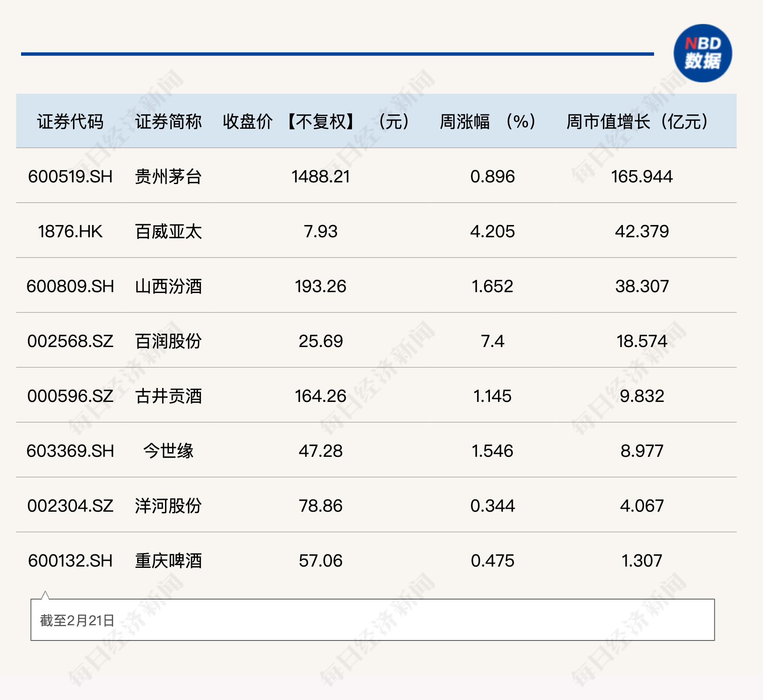Click the 古井贡酒 name cell
Screen dimensions: 763x700
[x=168, y=396]
